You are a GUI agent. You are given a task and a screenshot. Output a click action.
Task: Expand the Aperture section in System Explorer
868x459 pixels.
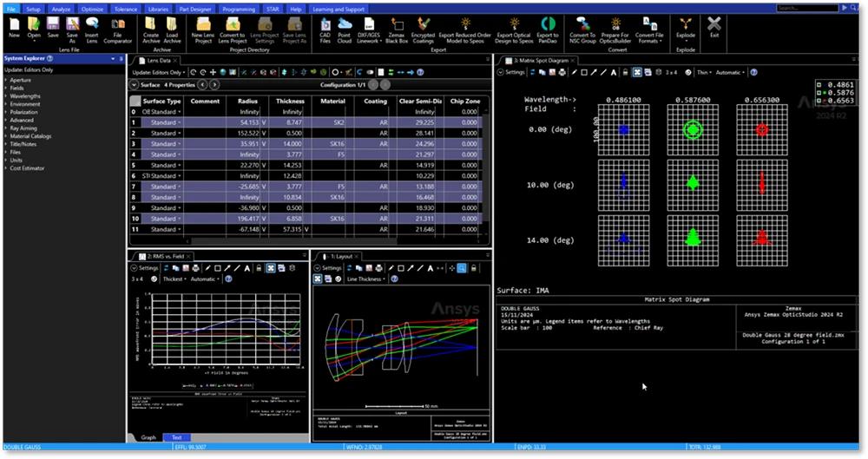[6, 80]
